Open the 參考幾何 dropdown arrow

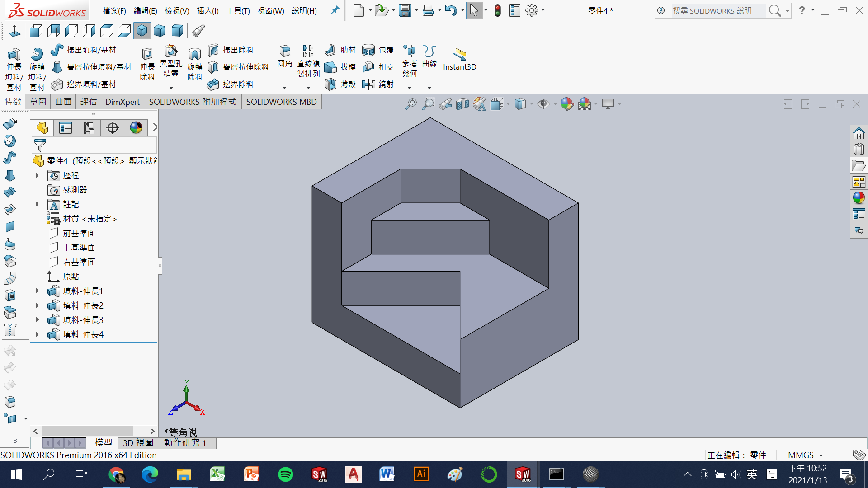409,88
